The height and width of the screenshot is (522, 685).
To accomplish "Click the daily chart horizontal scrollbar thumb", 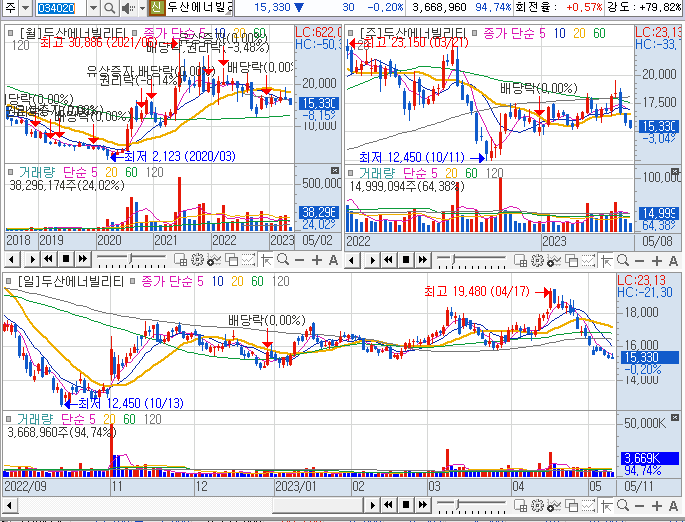I will point(318,506).
